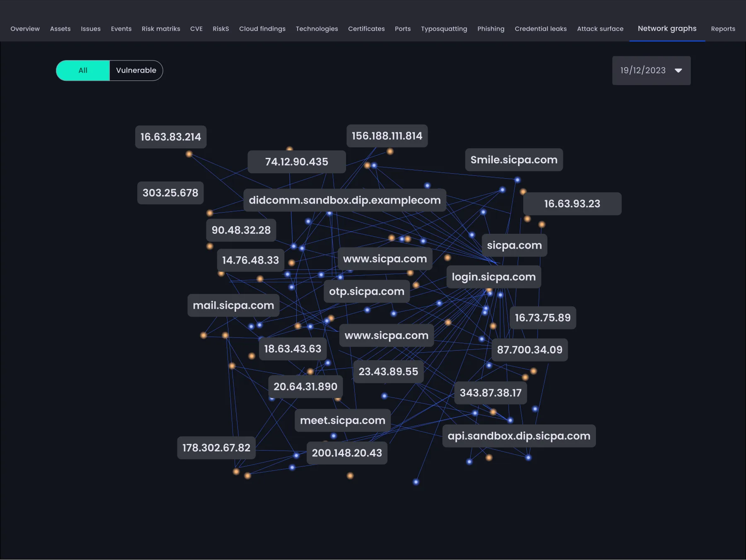Click the login.sicpa.com node label
The width and height of the screenshot is (746, 560).
(494, 277)
